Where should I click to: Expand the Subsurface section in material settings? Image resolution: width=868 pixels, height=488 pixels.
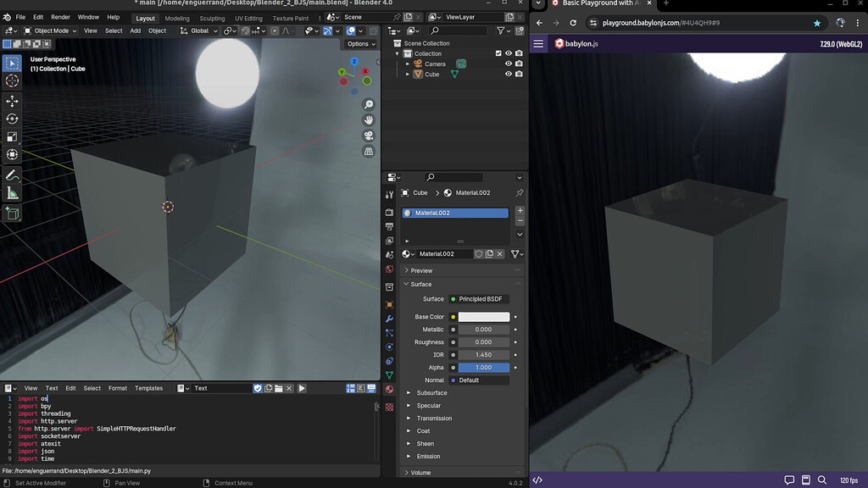click(429, 392)
